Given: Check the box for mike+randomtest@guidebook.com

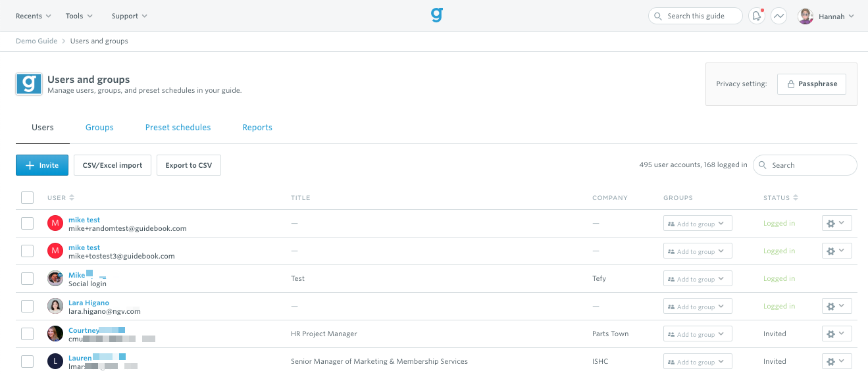Looking at the screenshot, I should tap(27, 223).
